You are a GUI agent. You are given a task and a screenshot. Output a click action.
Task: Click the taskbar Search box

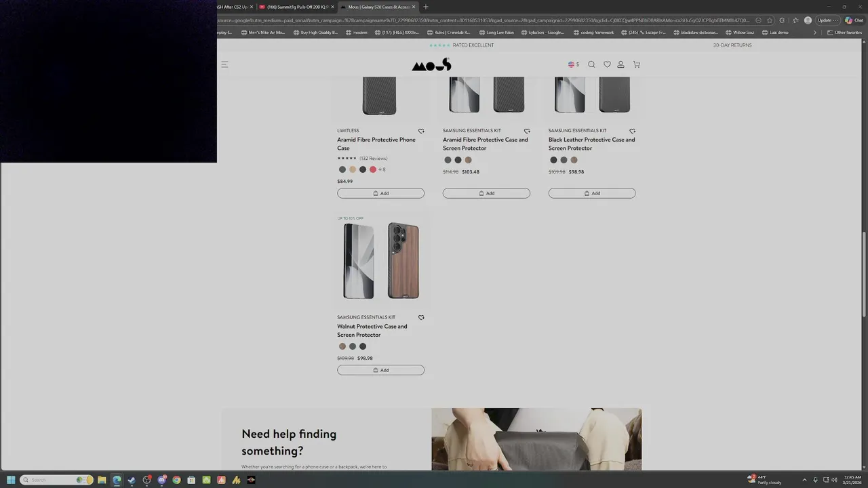click(x=56, y=480)
